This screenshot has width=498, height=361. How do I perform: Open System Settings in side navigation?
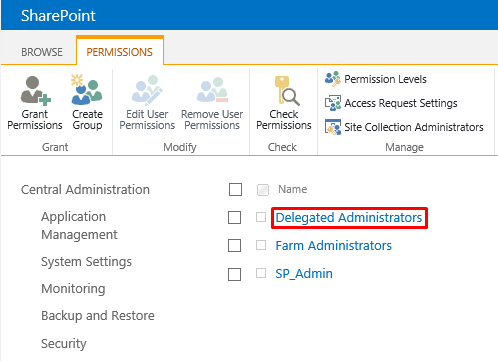tap(86, 262)
